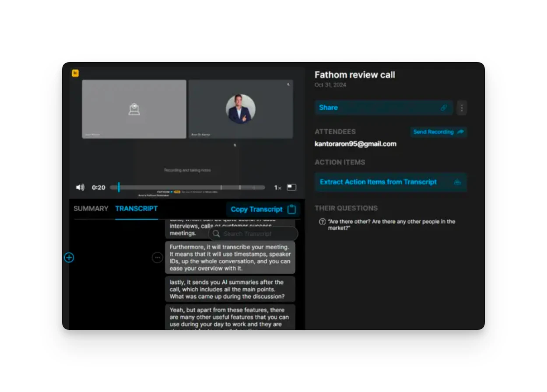547x392 pixels.
Task: Click the transcript paragraph starting with "Furthermore"
Action: point(230,258)
